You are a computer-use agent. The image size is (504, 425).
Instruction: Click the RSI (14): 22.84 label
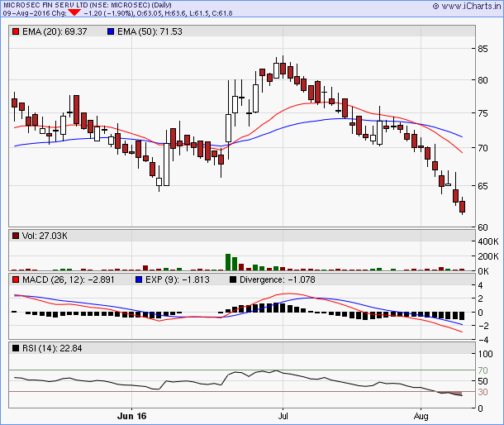tap(52, 348)
